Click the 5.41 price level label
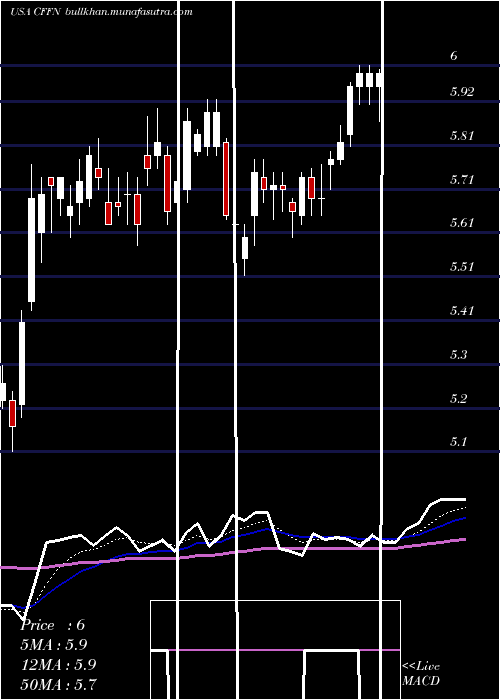This screenshot has height=700, width=500. (462, 310)
